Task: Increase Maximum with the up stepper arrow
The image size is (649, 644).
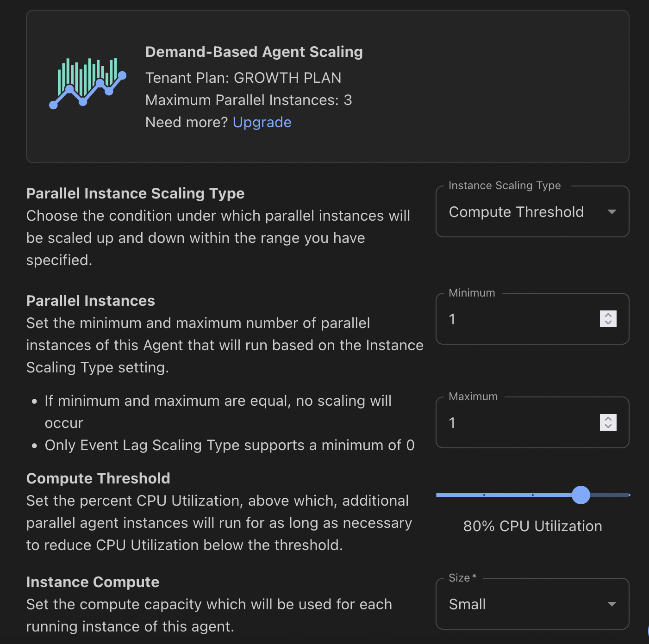Action: tap(608, 418)
